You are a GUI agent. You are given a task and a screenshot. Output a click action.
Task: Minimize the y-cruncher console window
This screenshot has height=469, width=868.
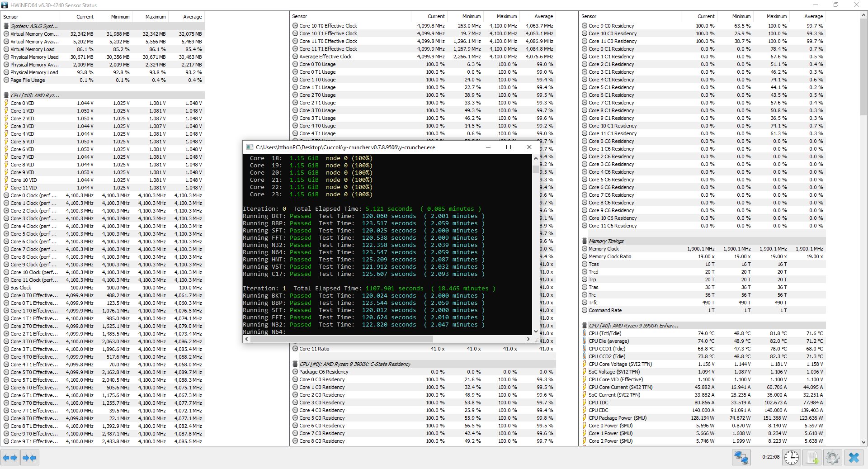coord(488,147)
